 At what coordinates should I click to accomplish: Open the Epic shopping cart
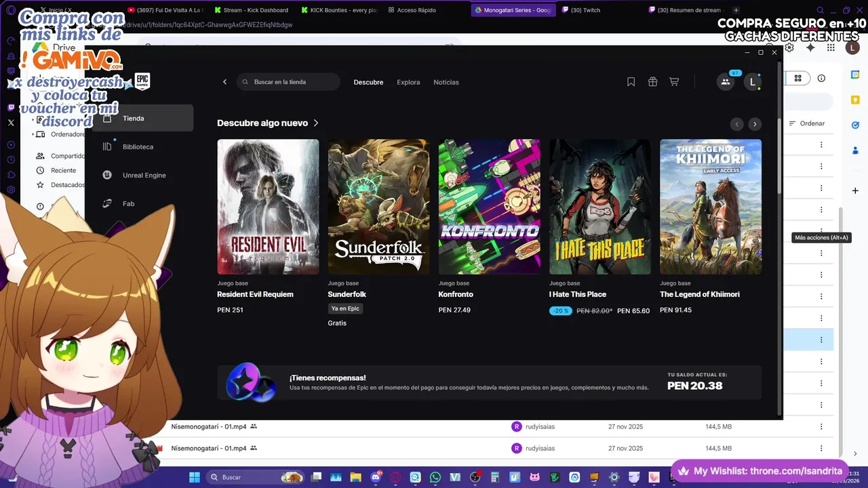coord(674,82)
